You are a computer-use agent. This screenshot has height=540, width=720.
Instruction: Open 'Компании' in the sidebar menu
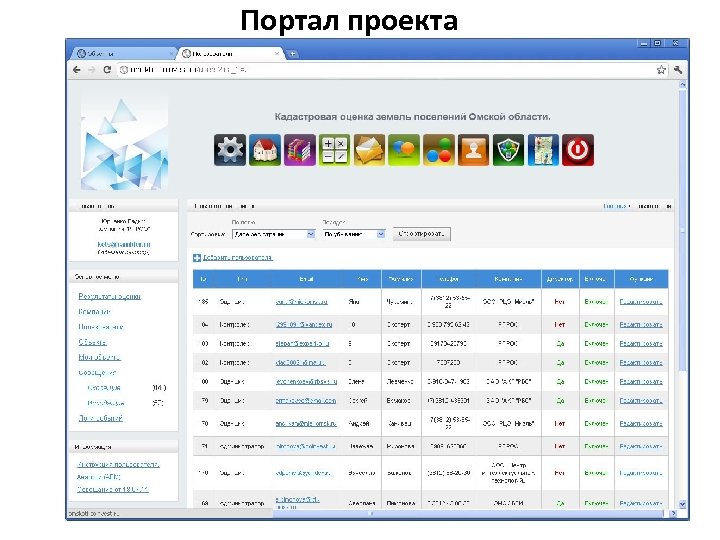point(94,312)
